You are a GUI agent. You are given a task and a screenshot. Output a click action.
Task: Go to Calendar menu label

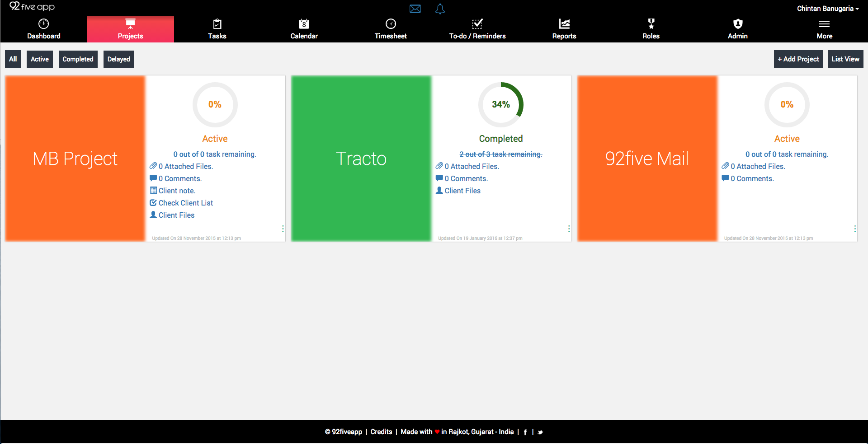[304, 36]
